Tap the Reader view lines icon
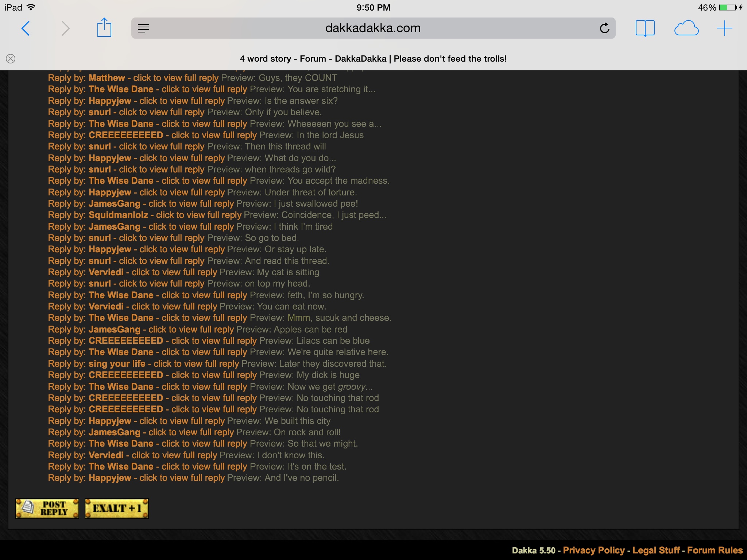The image size is (747, 560). 143,28
